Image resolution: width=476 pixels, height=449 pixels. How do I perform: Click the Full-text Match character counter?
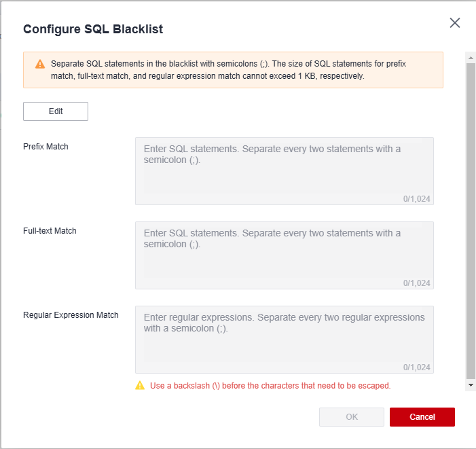point(416,283)
